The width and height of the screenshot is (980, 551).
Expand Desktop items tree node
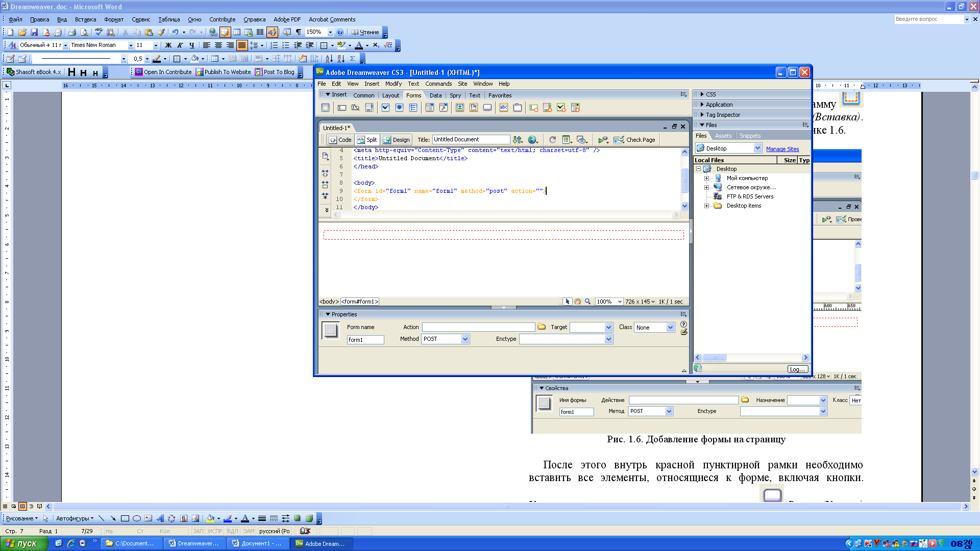pos(707,206)
